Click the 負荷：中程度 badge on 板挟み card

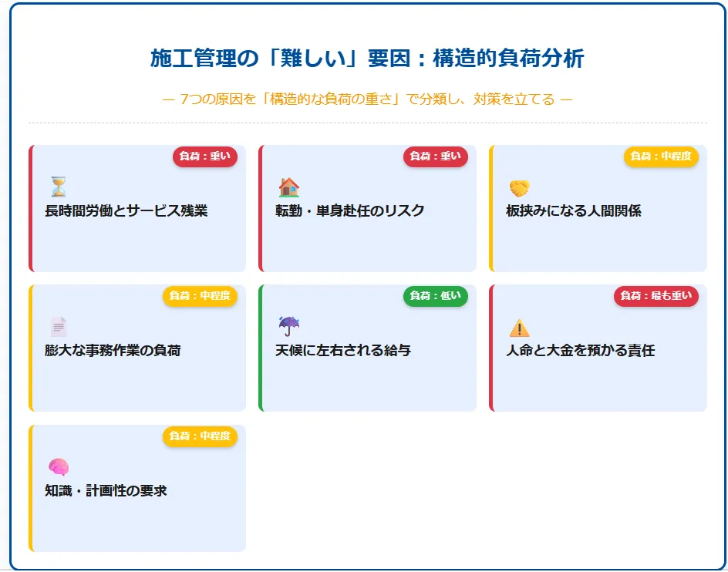point(661,156)
